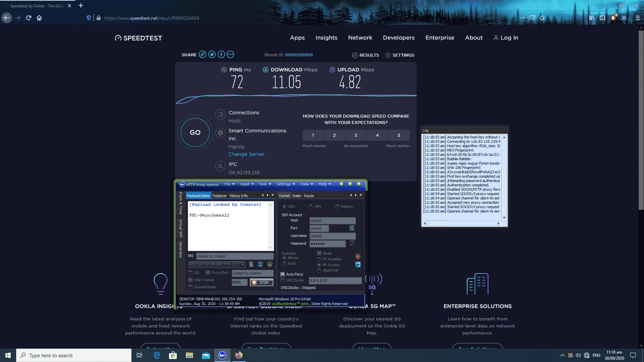Viewport: 644px width, 362px height.
Task: Toggle the Proxy:Port checkbox
Action: (208, 273)
